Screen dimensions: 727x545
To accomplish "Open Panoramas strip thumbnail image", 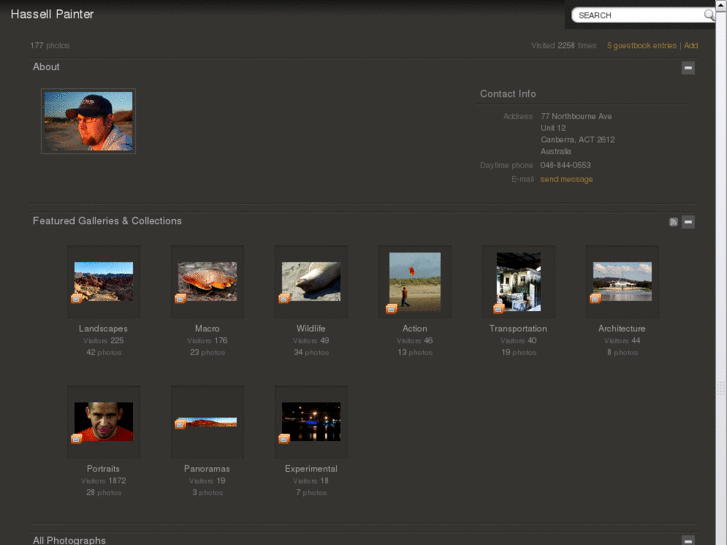I will (x=207, y=422).
